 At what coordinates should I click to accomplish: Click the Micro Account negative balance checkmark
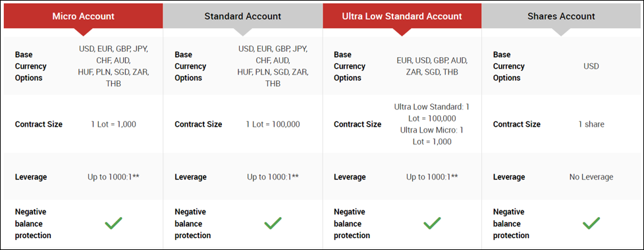[113, 223]
